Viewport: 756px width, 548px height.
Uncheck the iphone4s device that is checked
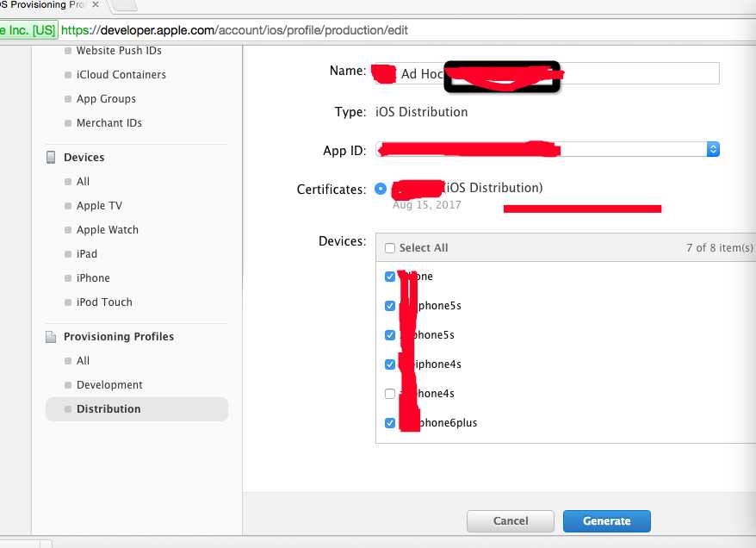tap(389, 364)
